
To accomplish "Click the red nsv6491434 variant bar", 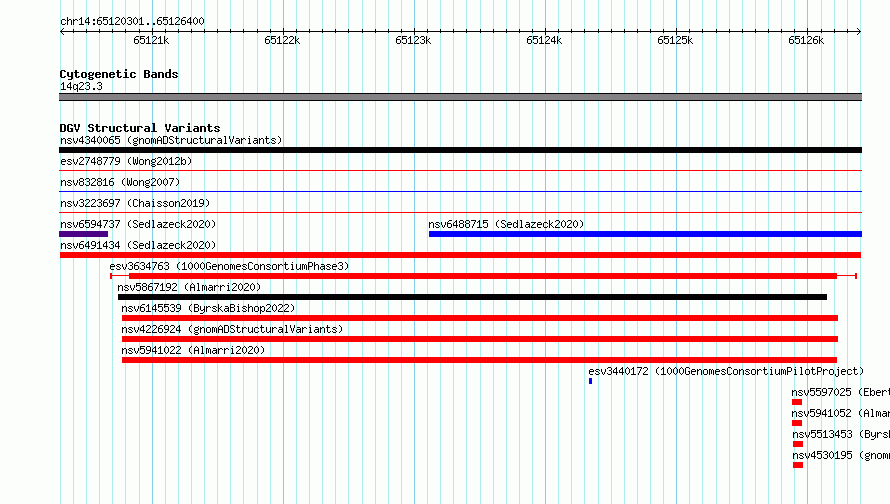I will [460, 255].
